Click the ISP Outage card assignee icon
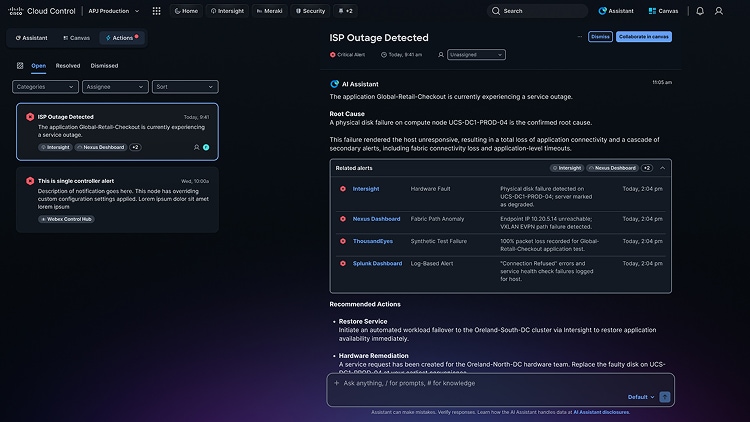Image resolution: width=750 pixels, height=422 pixels. pyautogui.click(x=196, y=147)
